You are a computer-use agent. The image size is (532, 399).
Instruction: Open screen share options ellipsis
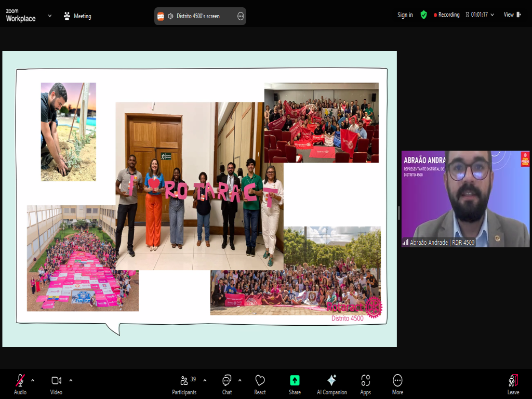[241, 16]
